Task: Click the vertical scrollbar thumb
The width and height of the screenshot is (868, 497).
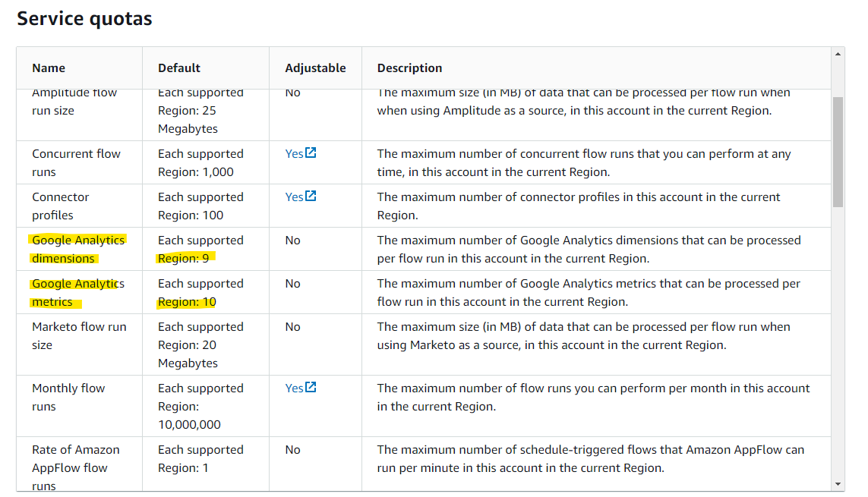Action: [x=838, y=152]
